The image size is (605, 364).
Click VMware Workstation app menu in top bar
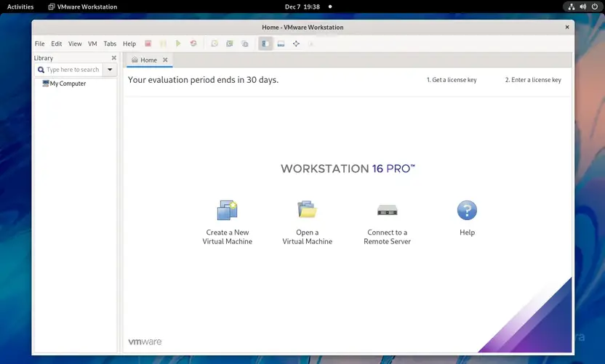83,7
